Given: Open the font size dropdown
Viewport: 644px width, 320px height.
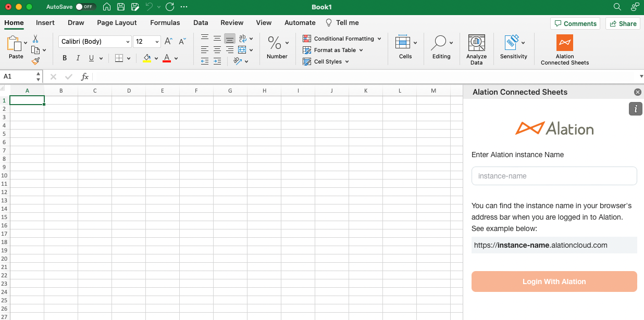Looking at the screenshot, I should 157,42.
